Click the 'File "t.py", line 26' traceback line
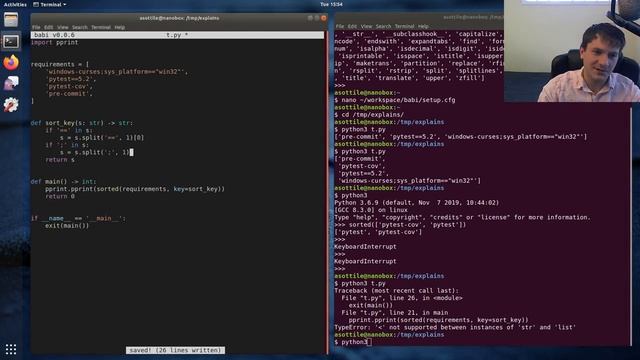 tap(402, 298)
